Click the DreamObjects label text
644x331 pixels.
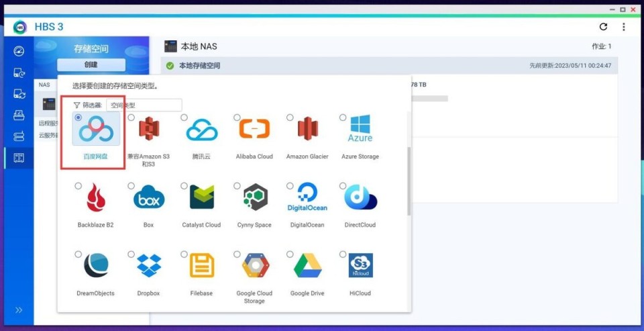pyautogui.click(x=96, y=293)
